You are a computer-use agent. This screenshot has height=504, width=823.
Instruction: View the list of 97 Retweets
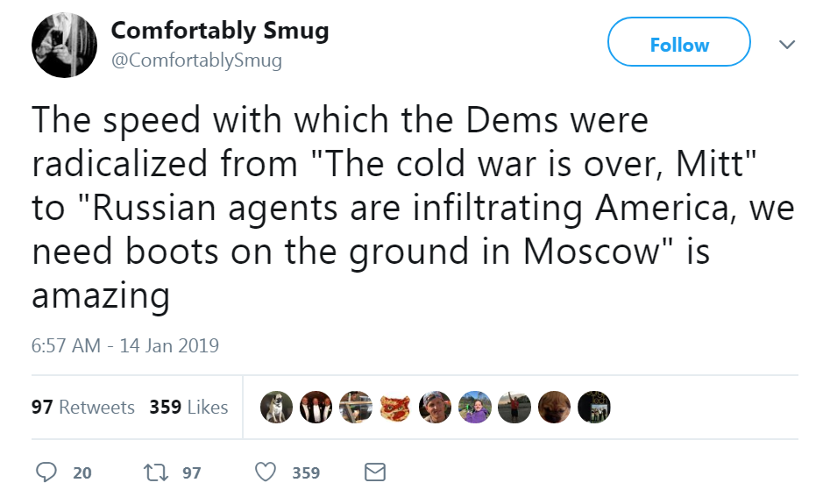tap(83, 407)
